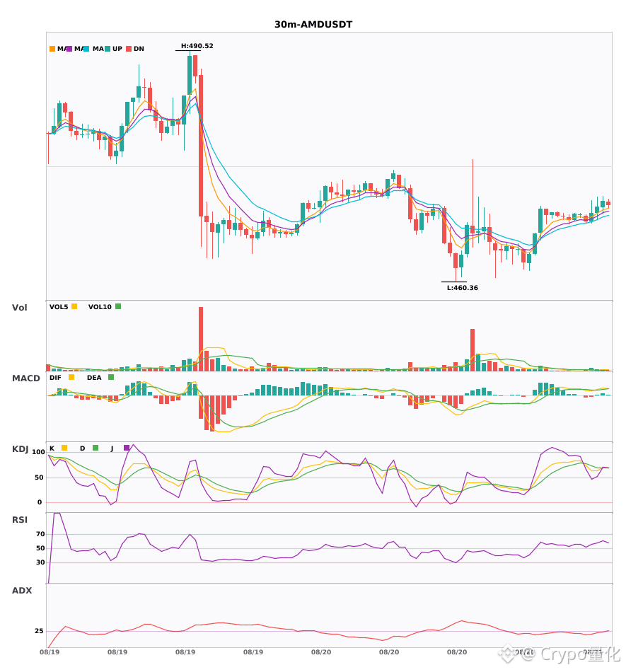Click the yellow K line swatch
This screenshot has height=672, width=626.
64,448
